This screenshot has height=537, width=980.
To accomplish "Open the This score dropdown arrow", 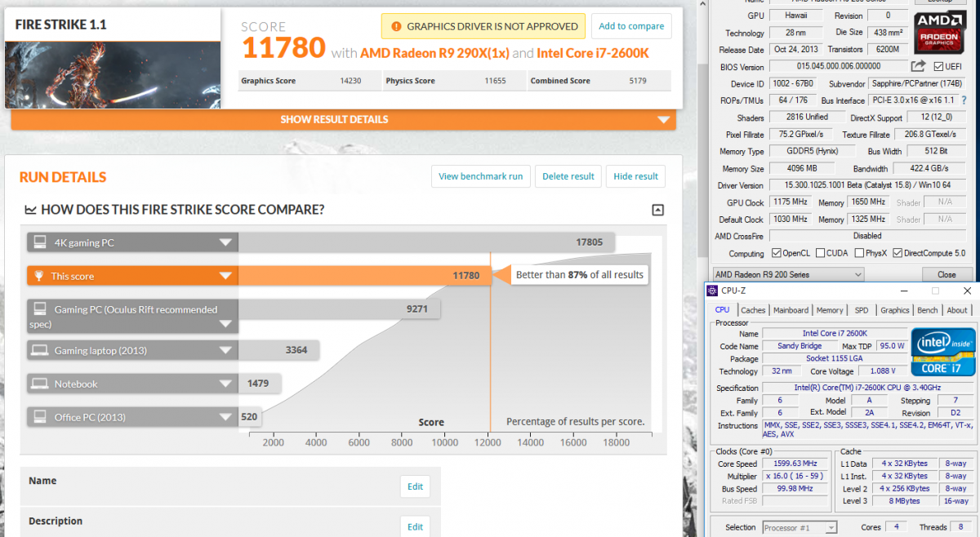I will tap(225, 276).
